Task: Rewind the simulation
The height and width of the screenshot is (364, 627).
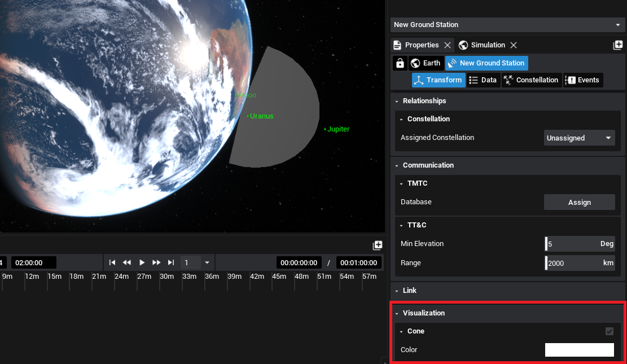Action: pyautogui.click(x=127, y=263)
